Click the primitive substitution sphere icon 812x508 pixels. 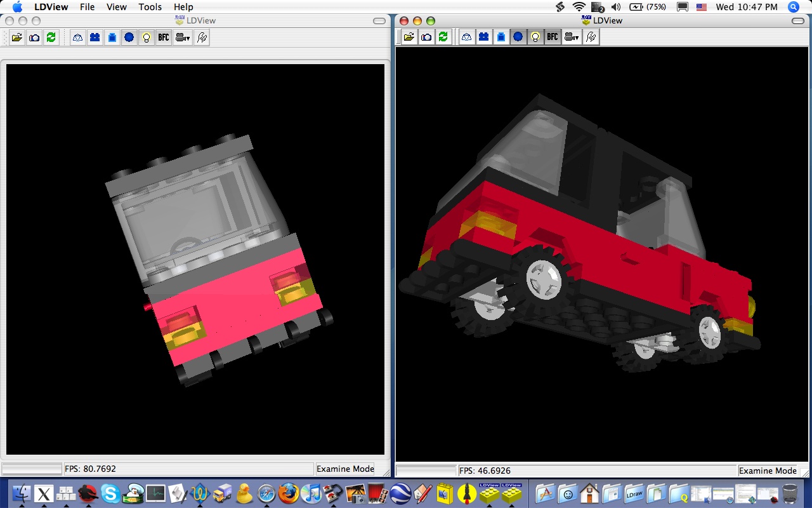[x=129, y=37]
